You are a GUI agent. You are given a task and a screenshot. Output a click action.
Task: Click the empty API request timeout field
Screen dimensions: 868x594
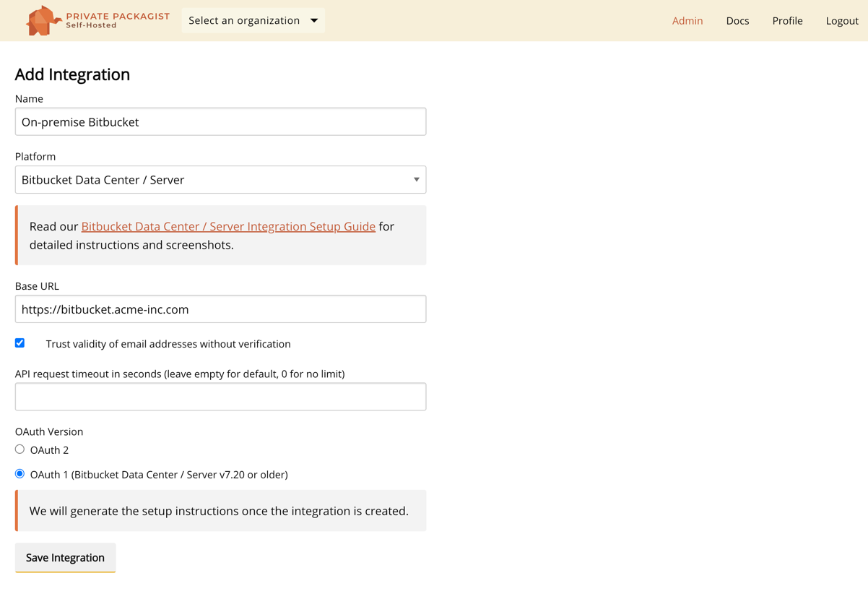coord(220,397)
